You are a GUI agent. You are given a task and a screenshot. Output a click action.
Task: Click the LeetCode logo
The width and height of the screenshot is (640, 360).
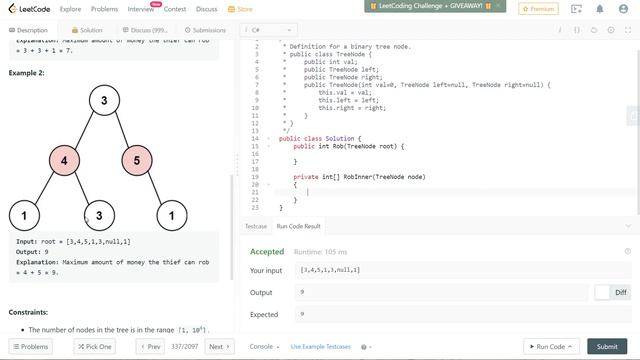tap(29, 9)
